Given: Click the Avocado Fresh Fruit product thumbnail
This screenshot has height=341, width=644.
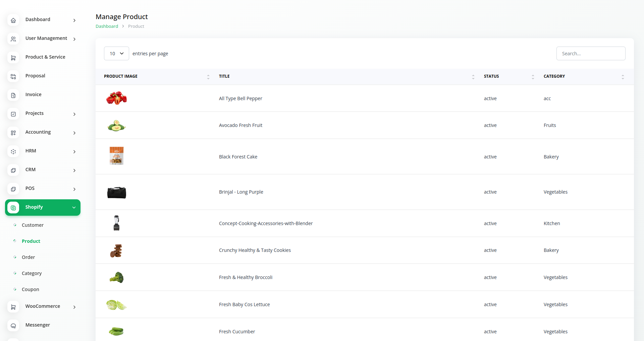Looking at the screenshot, I should click(x=116, y=126).
